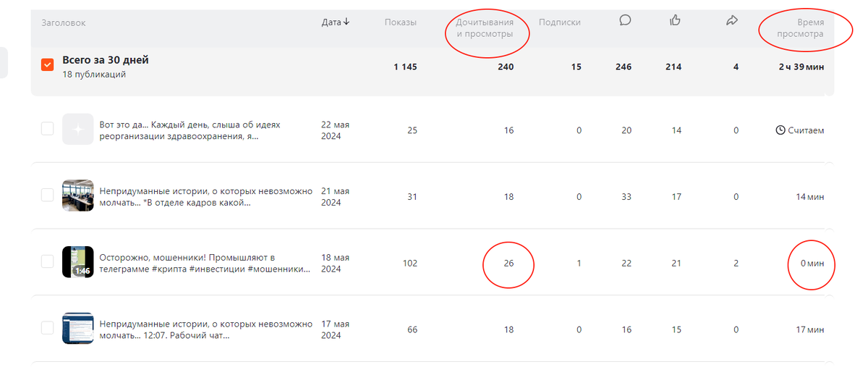Click the Всего за 30 дней label
Screen dimensions: 868x375
106,60
